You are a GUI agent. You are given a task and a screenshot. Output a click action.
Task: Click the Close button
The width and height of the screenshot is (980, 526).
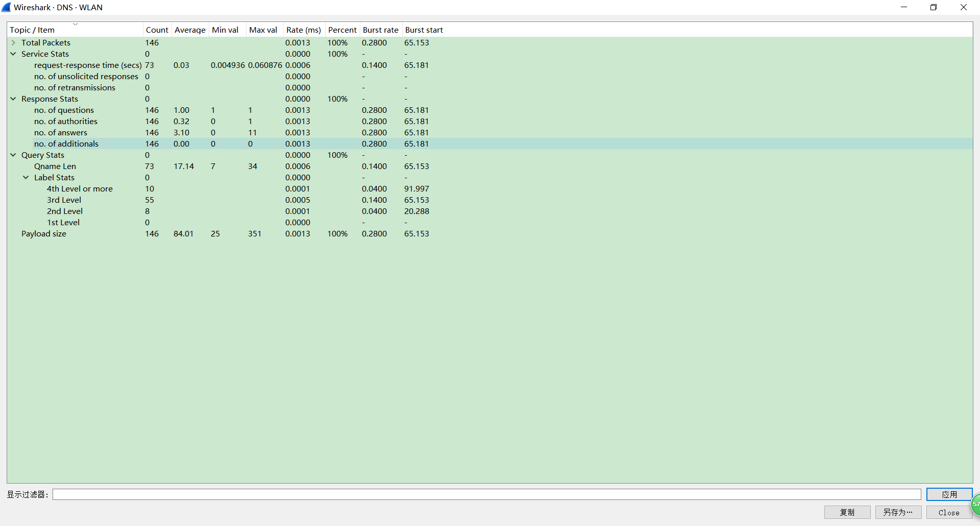[949, 512]
